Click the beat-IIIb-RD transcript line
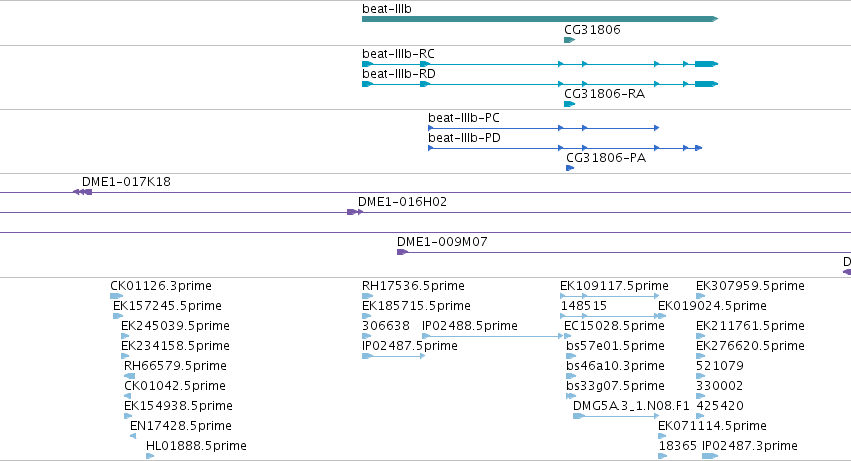This screenshot has height=461, width=851. pos(540,84)
